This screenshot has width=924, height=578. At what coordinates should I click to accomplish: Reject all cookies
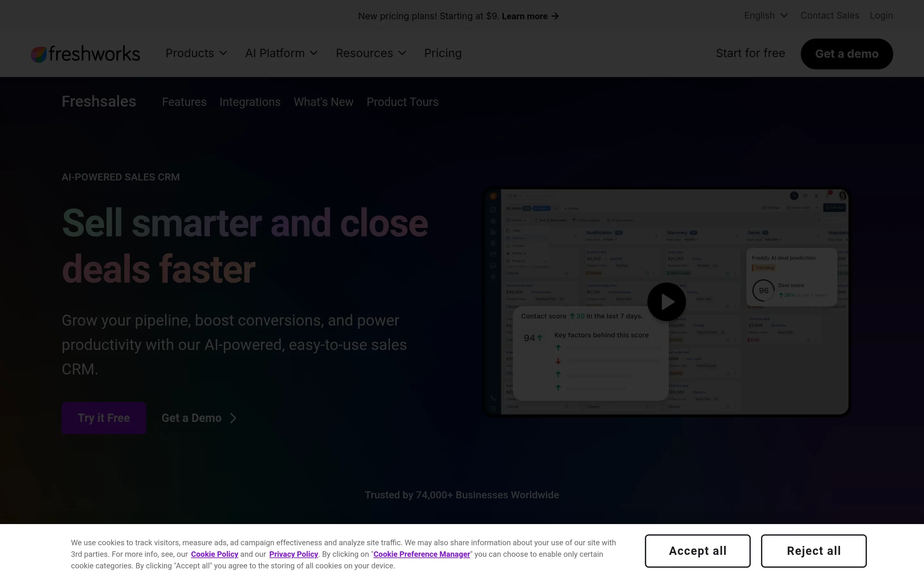click(x=814, y=551)
